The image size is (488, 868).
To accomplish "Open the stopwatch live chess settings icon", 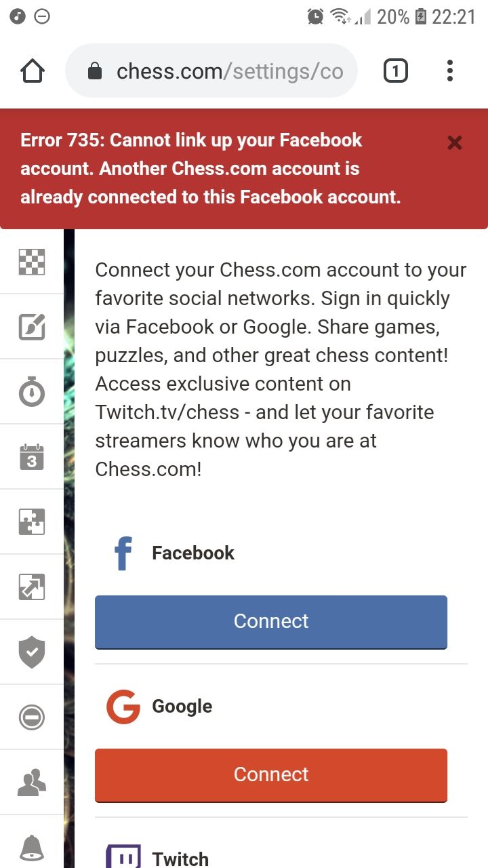I will [x=31, y=392].
